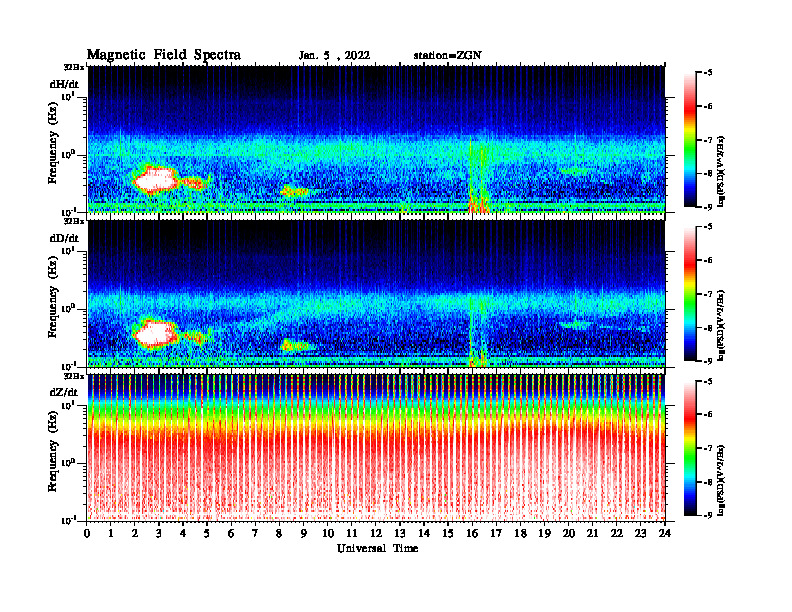
Task: Click hour 24 on the Universal Time axis
Action: click(665, 533)
